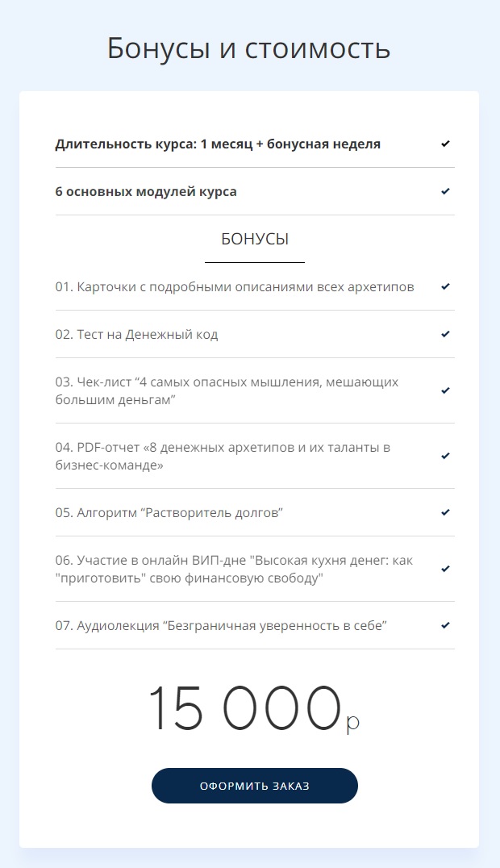500x868 pixels.
Task: Click checkmark beside Тест на Денежный код
Action: tap(445, 334)
